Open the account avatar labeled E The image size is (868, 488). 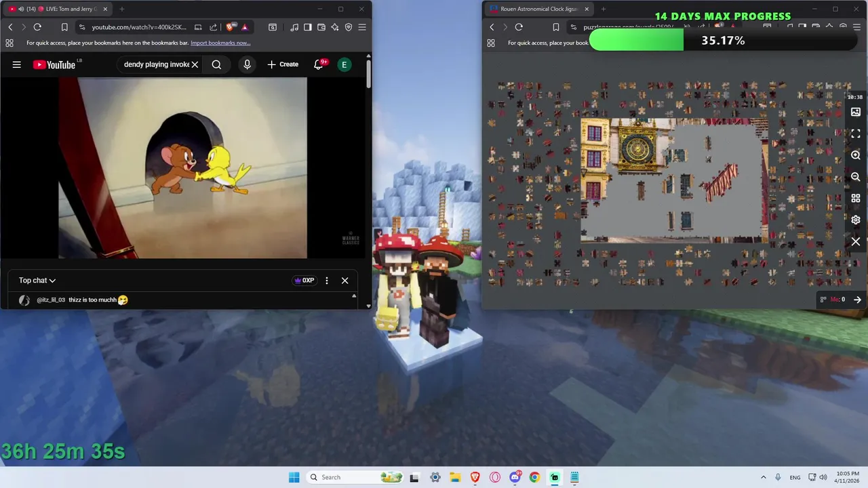(344, 64)
